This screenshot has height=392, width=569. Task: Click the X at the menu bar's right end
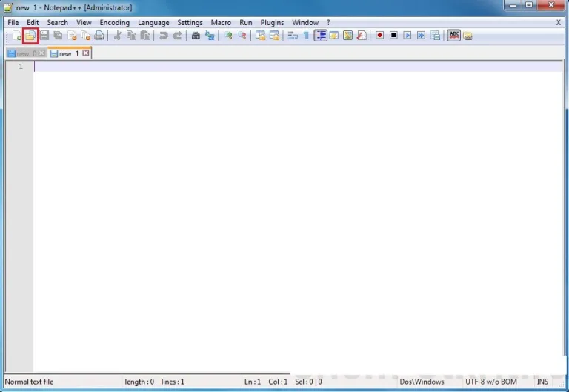(559, 22)
